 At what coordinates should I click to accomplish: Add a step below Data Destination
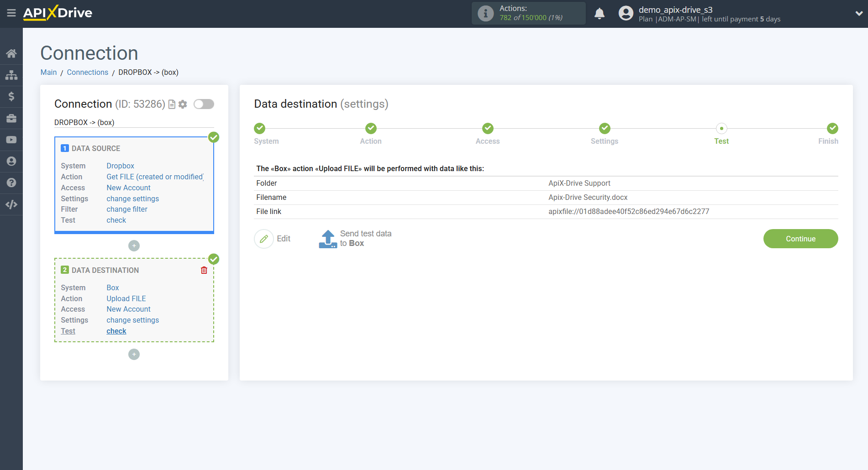(134, 355)
